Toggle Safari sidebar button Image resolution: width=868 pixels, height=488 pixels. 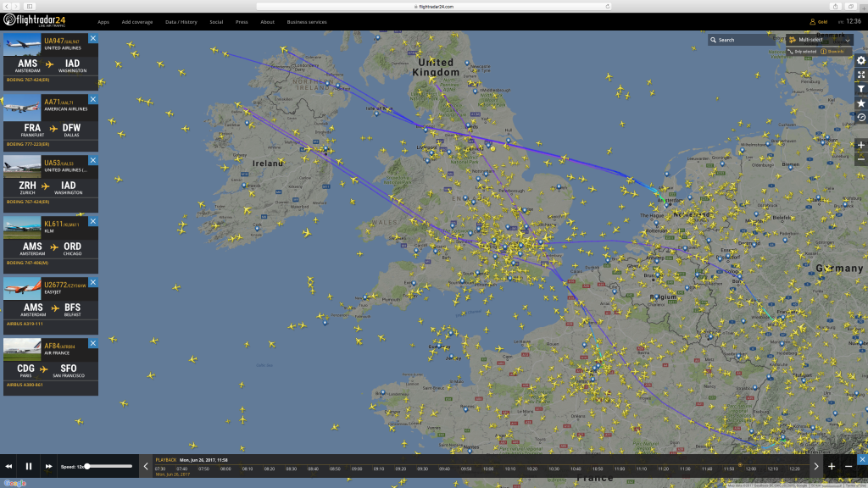[30, 7]
